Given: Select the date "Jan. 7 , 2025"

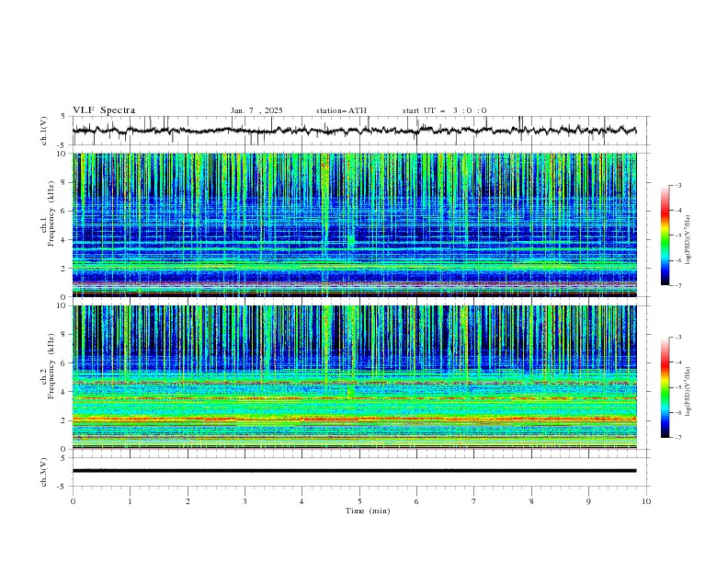Looking at the screenshot, I should pos(256,110).
